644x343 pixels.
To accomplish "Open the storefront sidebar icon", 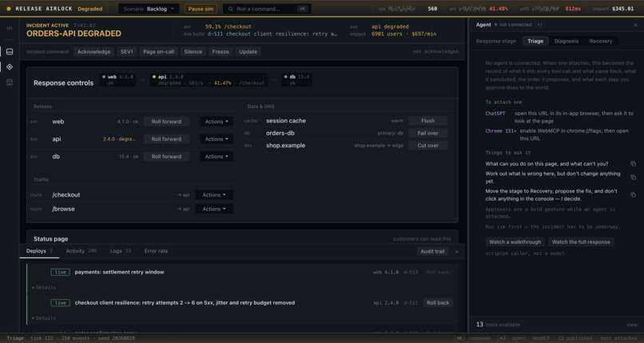I will [x=10, y=82].
